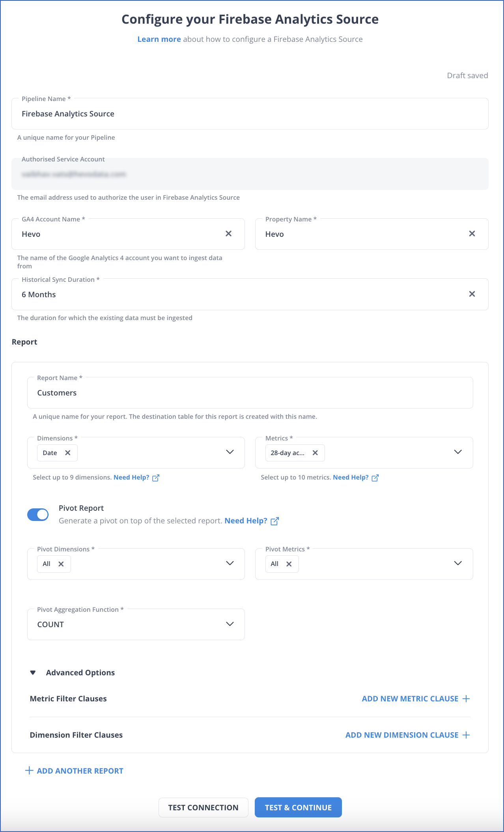Open external link icon beside Pivot Report help

pos(275,521)
